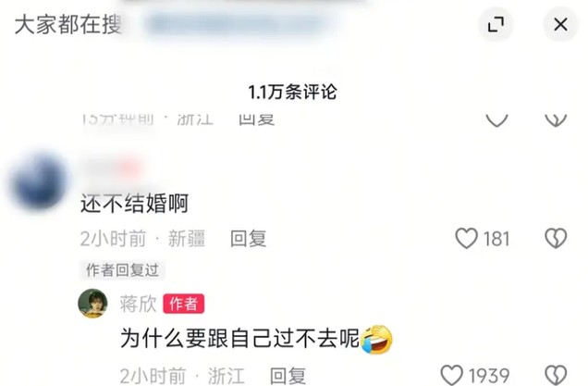
Task: Tap the 大家都在搜 label
Action: [x=67, y=25]
